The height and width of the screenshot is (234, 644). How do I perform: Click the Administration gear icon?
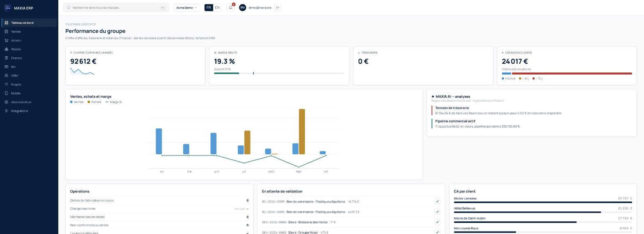point(7,102)
